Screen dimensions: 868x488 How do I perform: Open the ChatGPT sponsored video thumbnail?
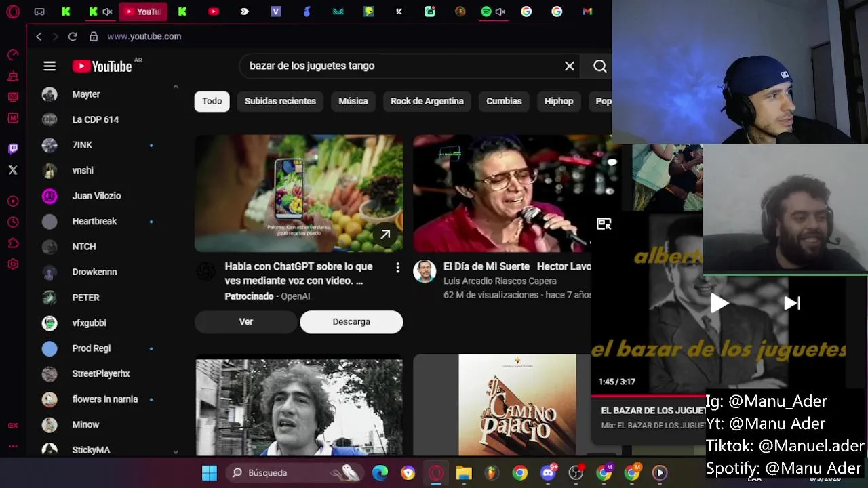click(299, 194)
